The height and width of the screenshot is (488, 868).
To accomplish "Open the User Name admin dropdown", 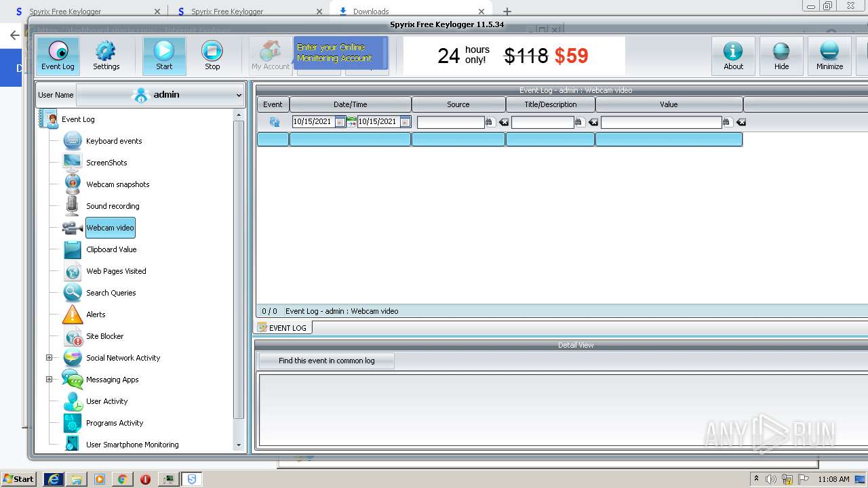I will point(160,95).
